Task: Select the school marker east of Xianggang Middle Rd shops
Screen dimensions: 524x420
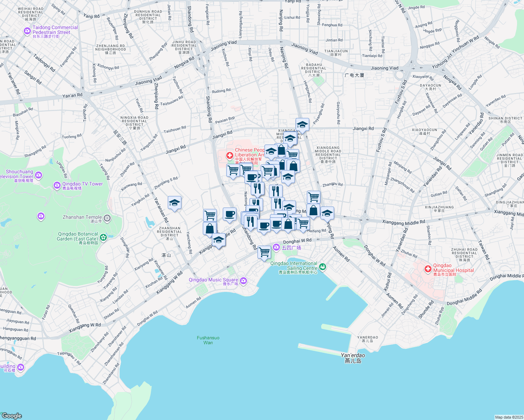Action: pyautogui.click(x=327, y=213)
